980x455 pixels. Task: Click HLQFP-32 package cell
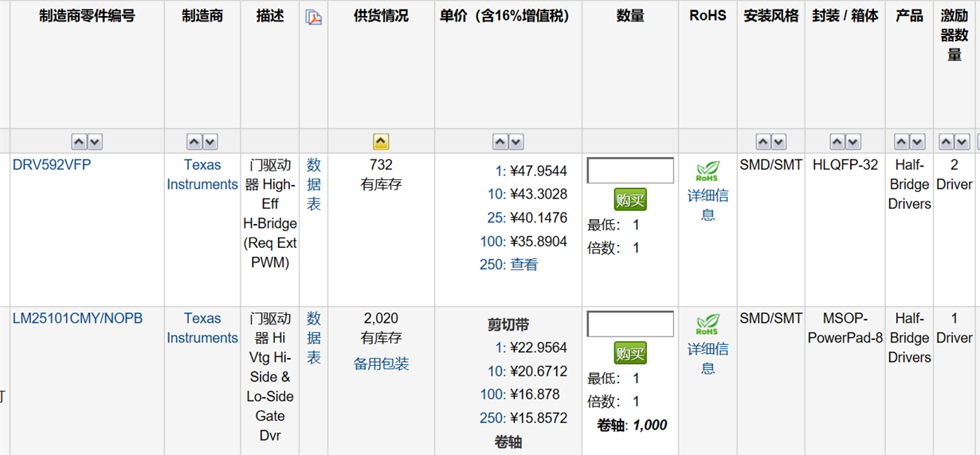click(x=845, y=165)
